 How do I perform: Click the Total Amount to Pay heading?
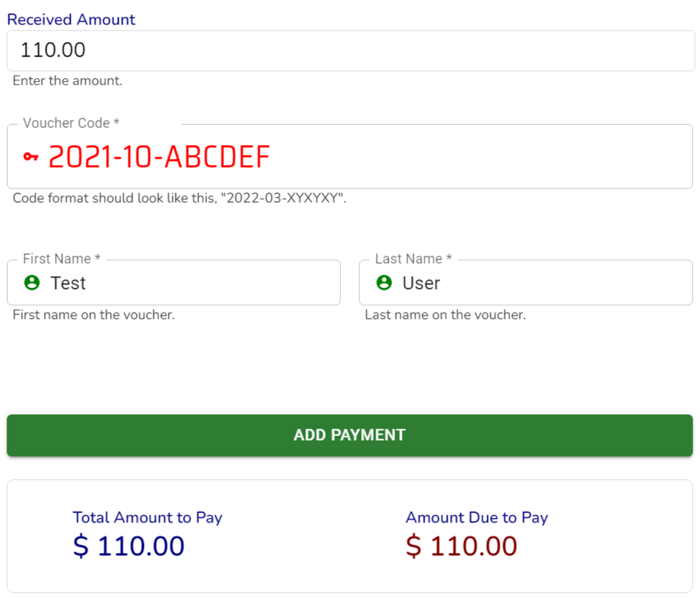pos(147,518)
